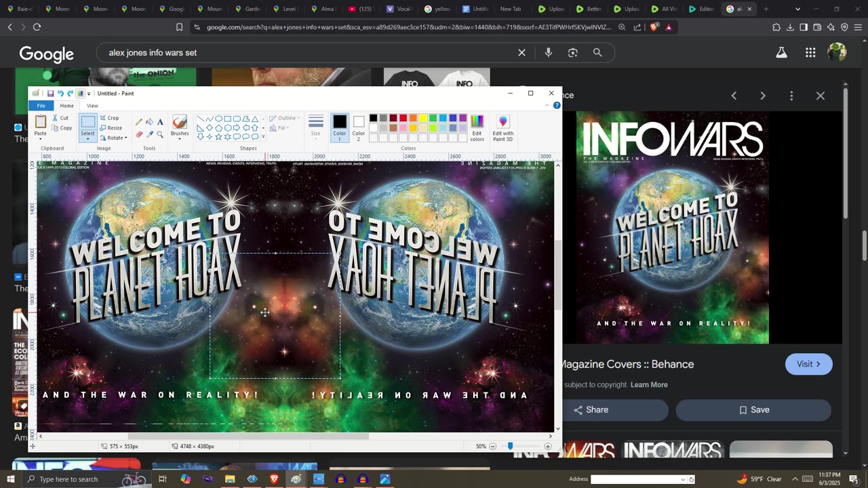
Task: Click Google voice search microphone icon
Action: pos(549,52)
